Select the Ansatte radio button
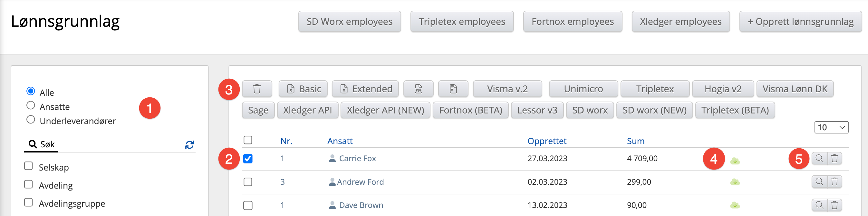This screenshot has height=216, width=868. 31,105
